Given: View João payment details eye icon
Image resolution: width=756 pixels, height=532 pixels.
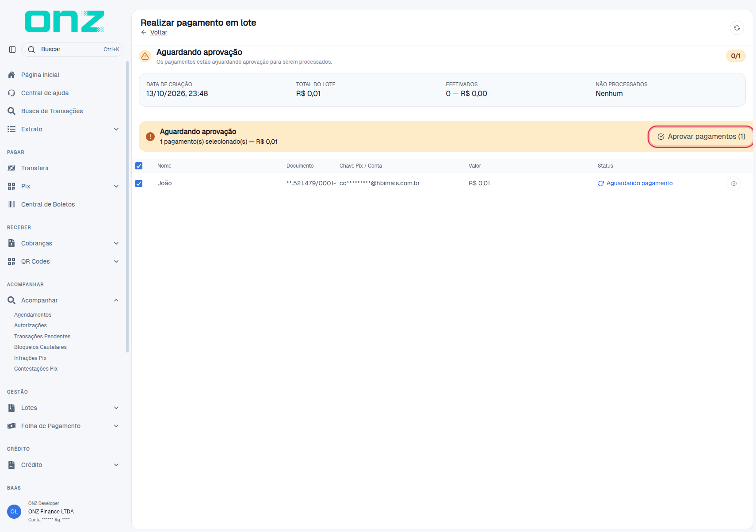Looking at the screenshot, I should coord(734,184).
